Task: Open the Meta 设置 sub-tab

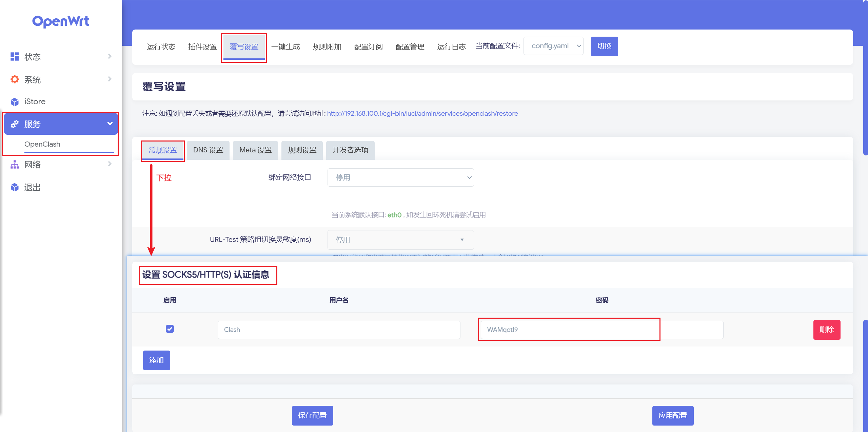Action: [256, 150]
